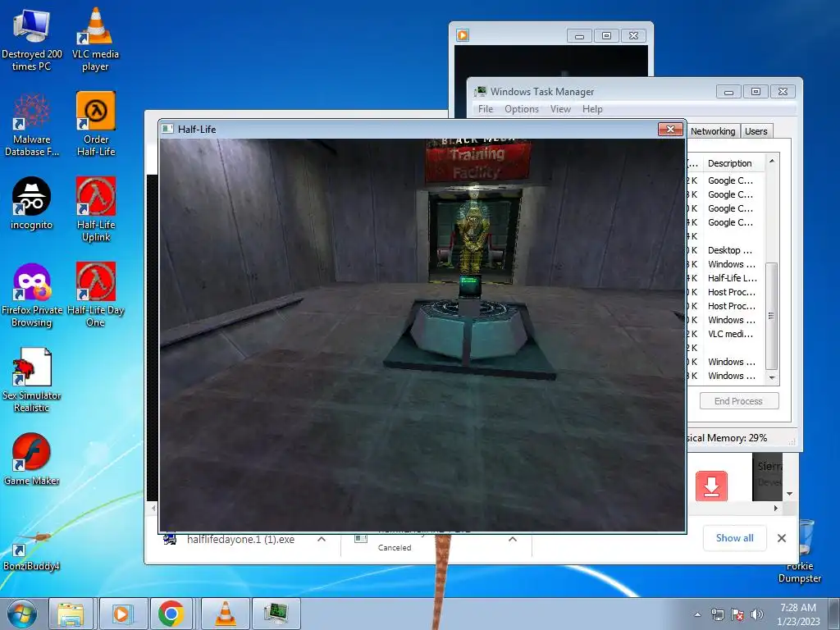
Task: Open the network tray icon
Action: [x=717, y=614]
